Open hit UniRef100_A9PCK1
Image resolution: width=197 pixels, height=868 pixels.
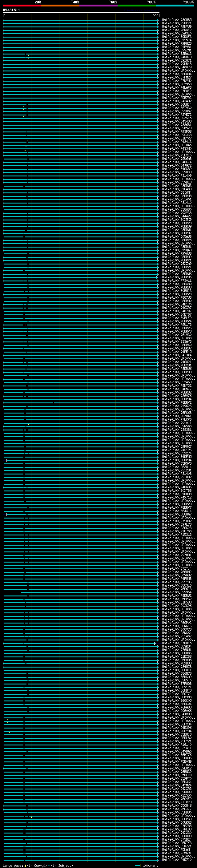tap(177, 23)
